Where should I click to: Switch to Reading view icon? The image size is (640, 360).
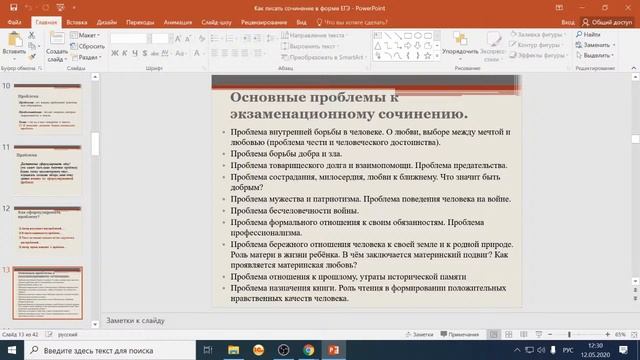pyautogui.click(x=524, y=334)
